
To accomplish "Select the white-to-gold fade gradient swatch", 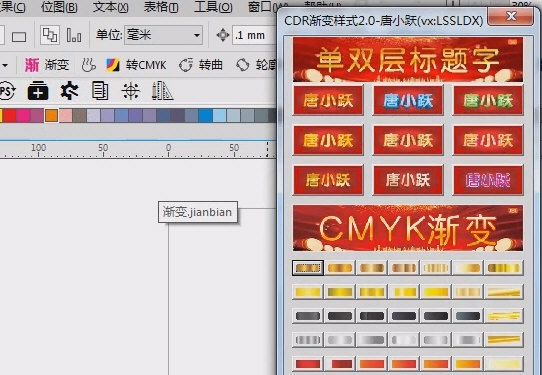I will click(x=467, y=268).
